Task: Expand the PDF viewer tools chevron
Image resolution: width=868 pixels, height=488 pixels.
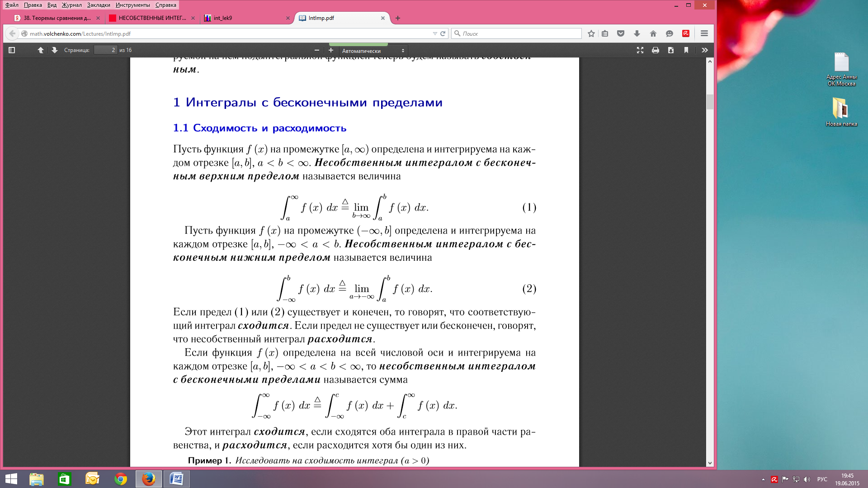Action: click(705, 50)
